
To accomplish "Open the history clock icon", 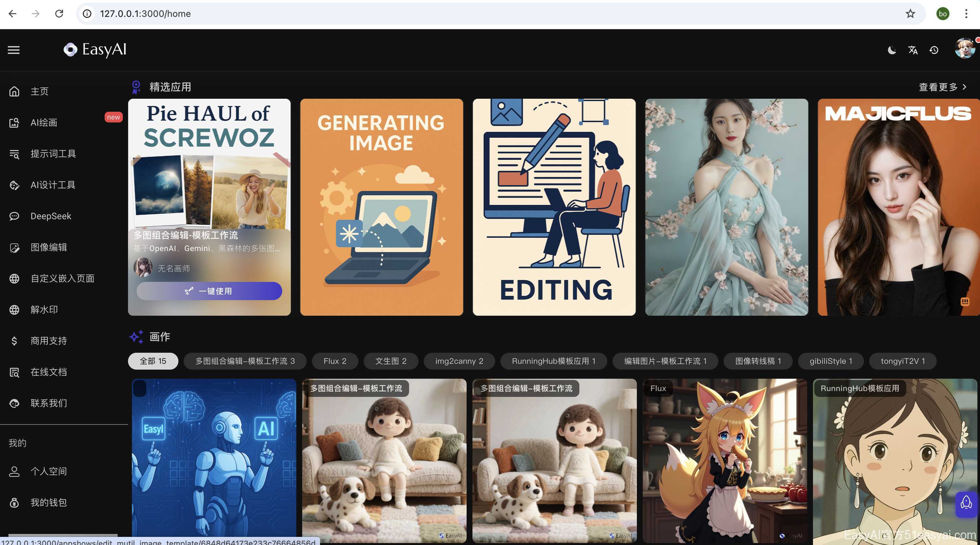I will pos(934,50).
